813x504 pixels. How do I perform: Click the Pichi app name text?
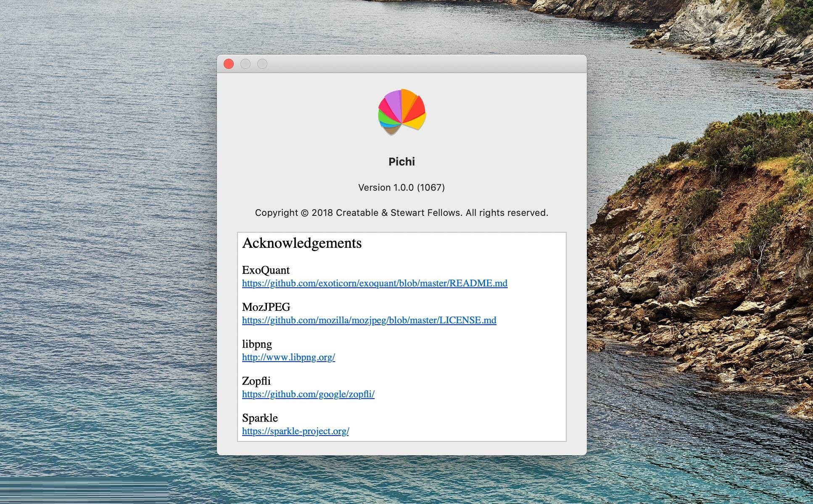pyautogui.click(x=401, y=162)
